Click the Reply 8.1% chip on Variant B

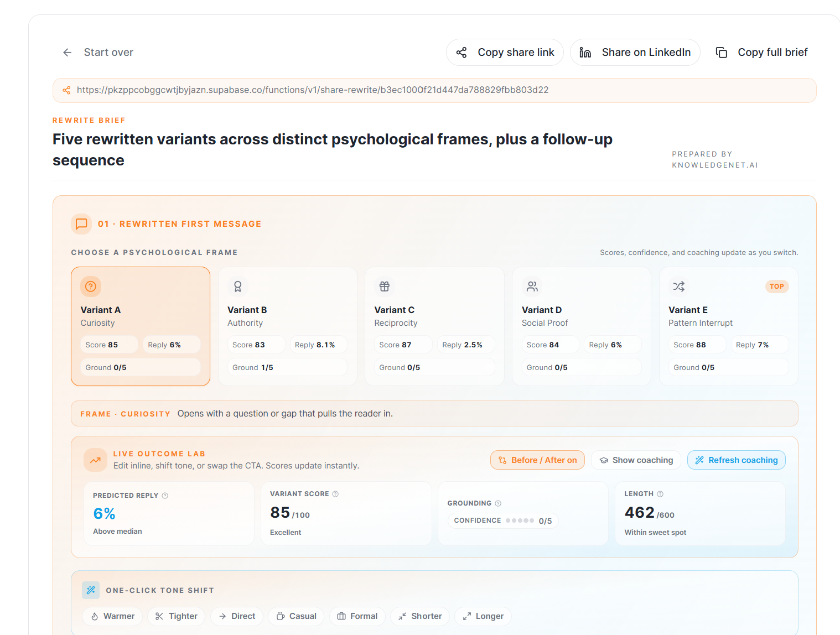click(319, 345)
